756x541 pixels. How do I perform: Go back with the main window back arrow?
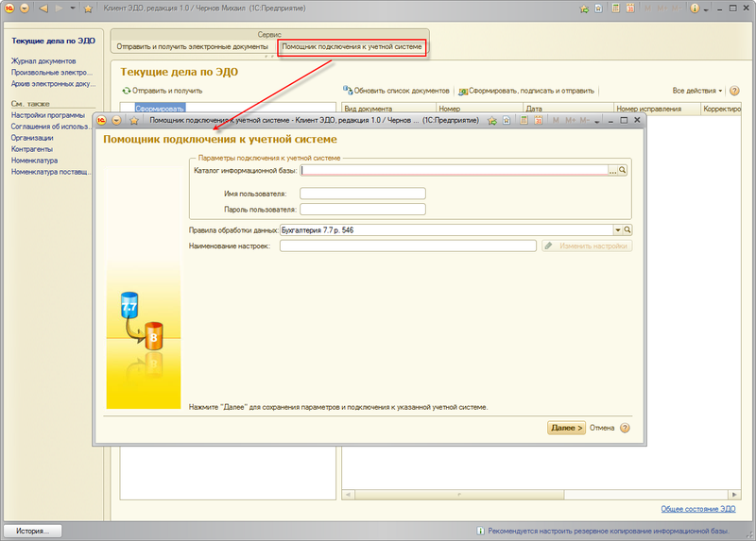pos(43,8)
